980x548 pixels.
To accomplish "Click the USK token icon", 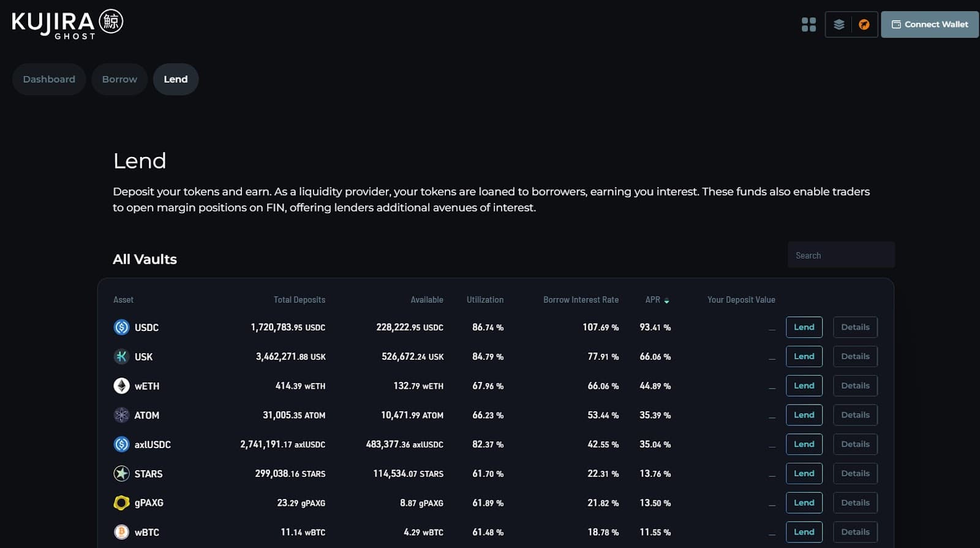I will point(121,357).
